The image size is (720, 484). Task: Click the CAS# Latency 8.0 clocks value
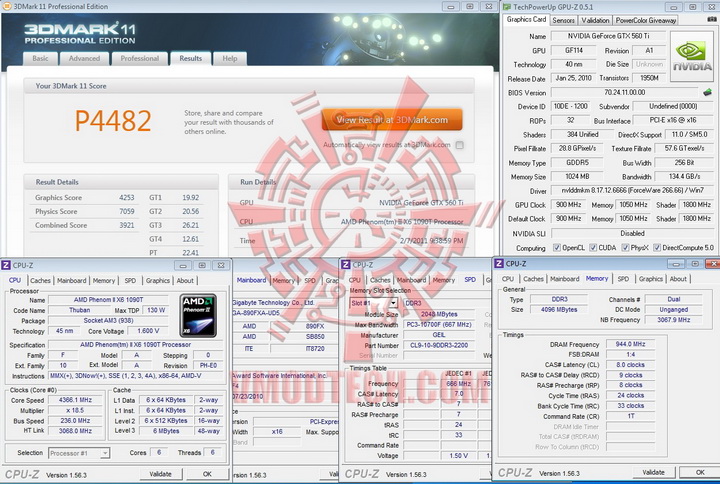pyautogui.click(x=630, y=365)
